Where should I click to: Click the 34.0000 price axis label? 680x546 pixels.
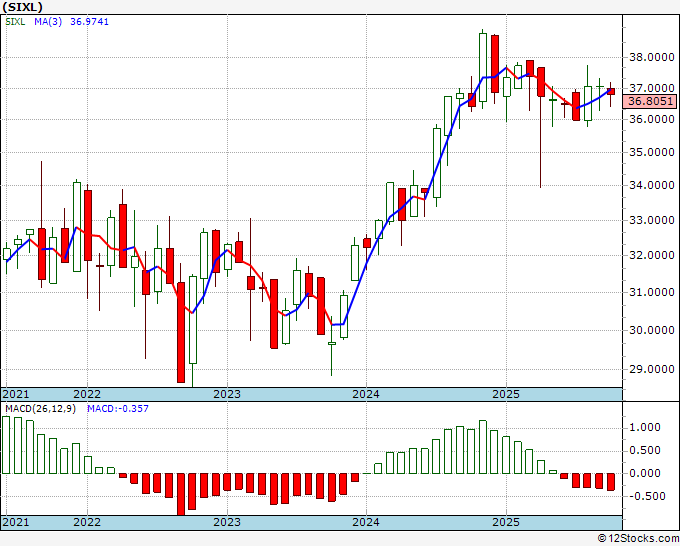[x=651, y=185]
